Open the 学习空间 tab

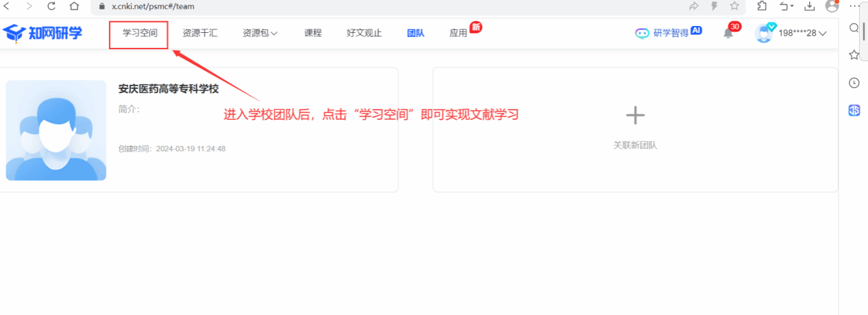click(x=140, y=33)
